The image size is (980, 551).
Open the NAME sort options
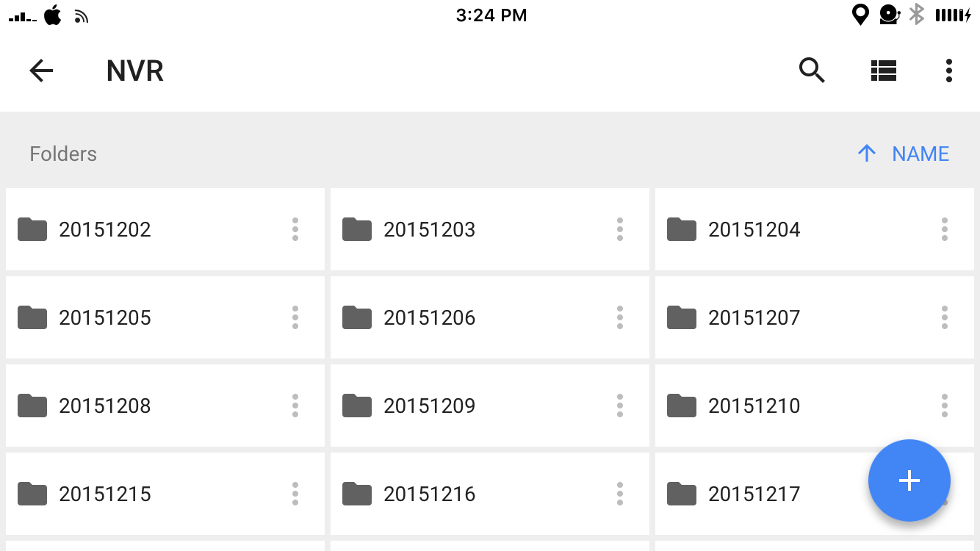click(920, 154)
